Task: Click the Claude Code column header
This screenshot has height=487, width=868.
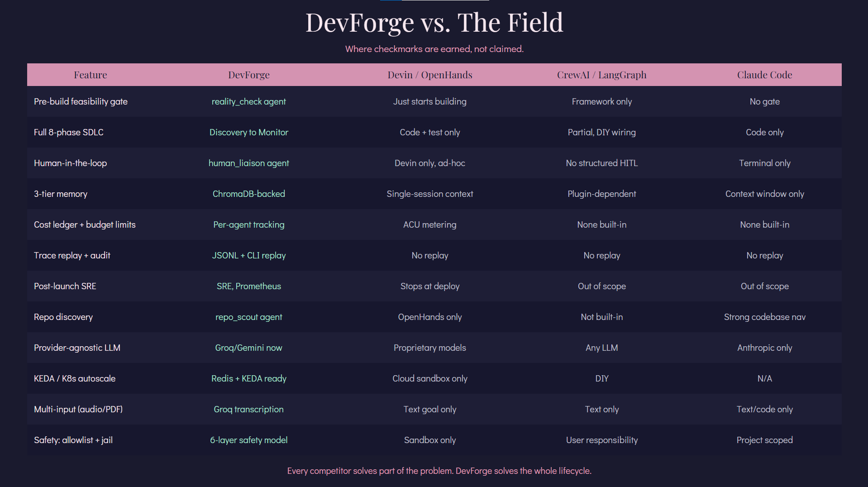Action: 764,75
